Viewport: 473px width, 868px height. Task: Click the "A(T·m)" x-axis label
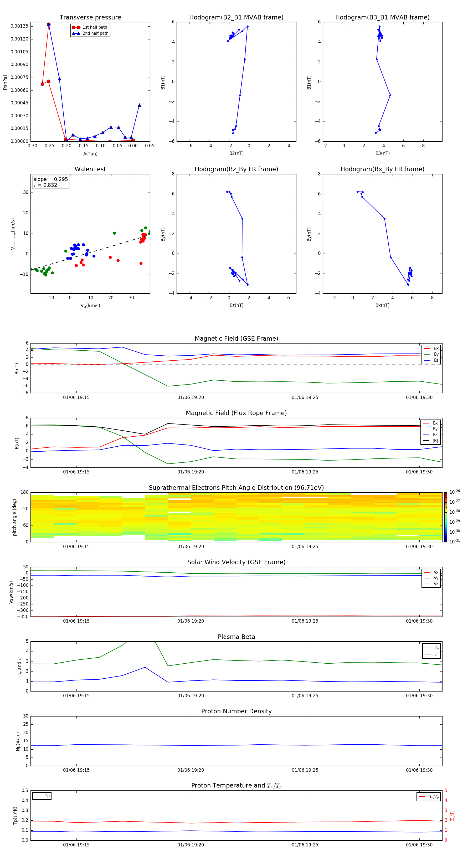click(x=90, y=154)
